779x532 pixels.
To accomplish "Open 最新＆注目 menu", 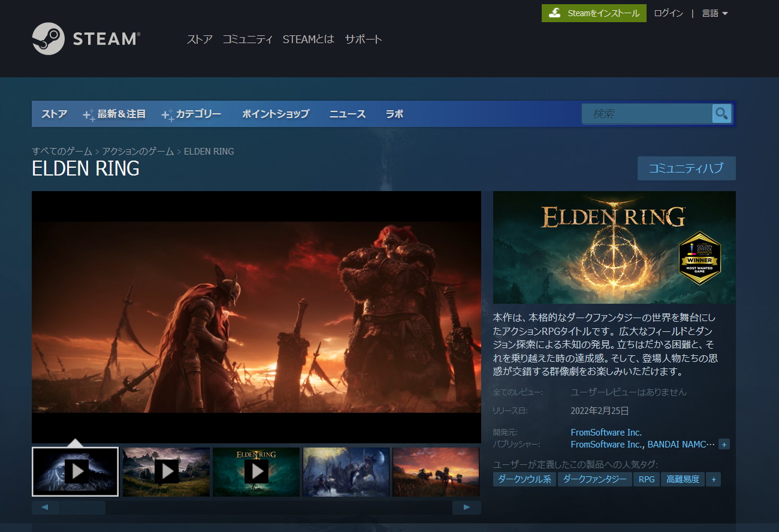I will (x=115, y=114).
